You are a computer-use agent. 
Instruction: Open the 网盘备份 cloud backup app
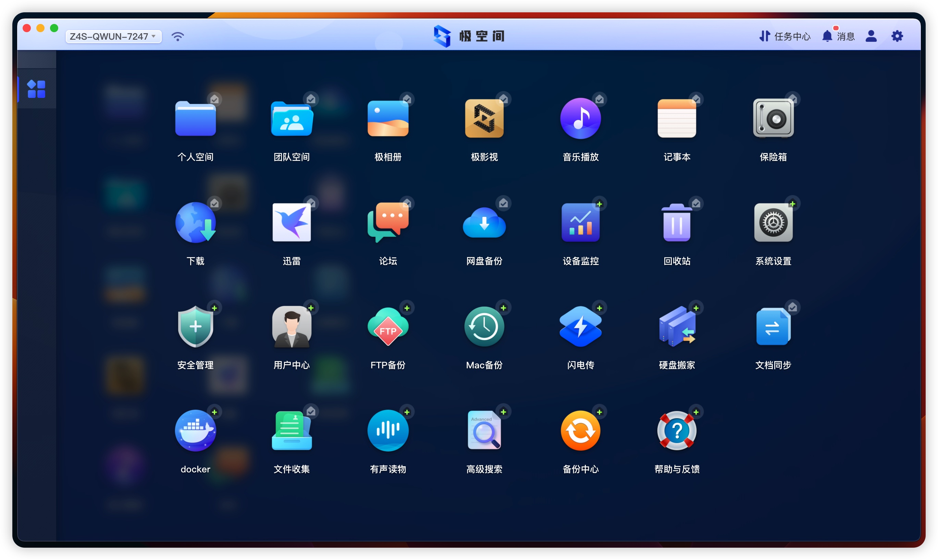click(x=484, y=222)
